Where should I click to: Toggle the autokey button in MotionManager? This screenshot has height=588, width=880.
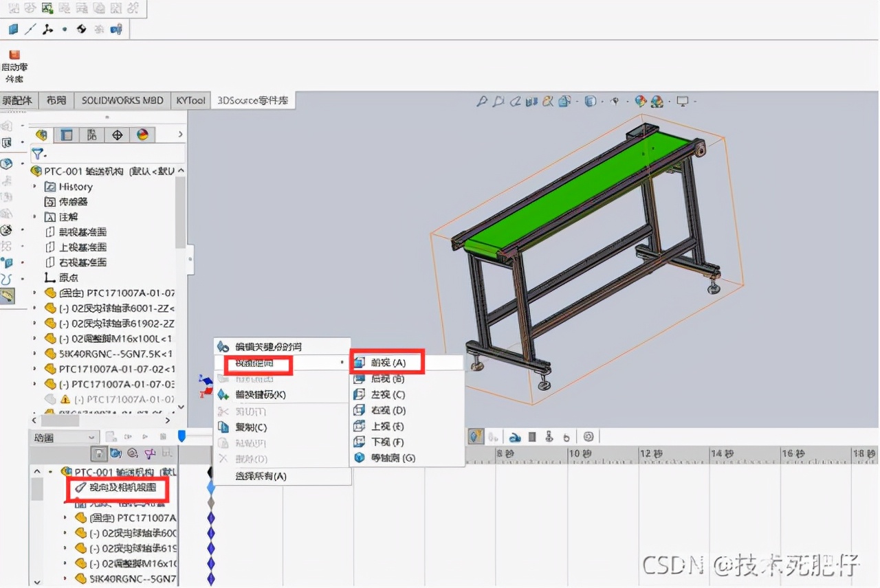point(99,453)
